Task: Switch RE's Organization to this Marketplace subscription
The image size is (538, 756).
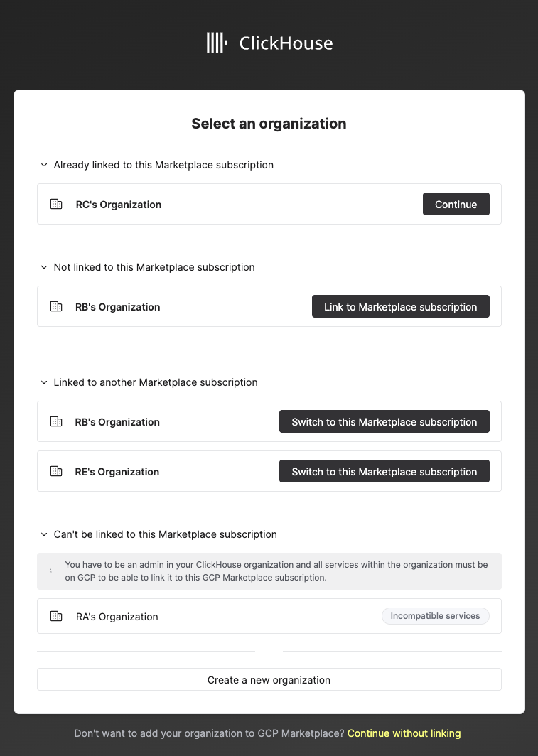Action: (x=384, y=470)
